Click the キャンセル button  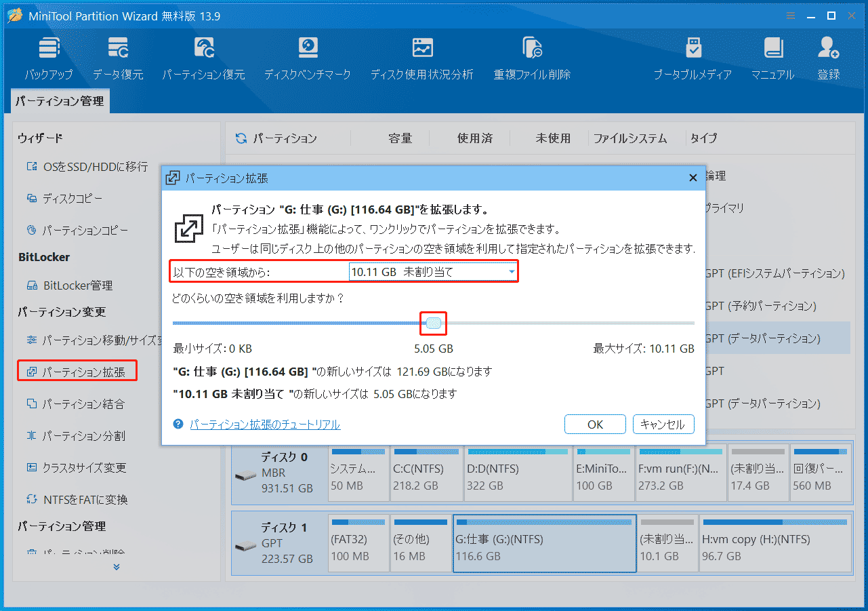663,425
